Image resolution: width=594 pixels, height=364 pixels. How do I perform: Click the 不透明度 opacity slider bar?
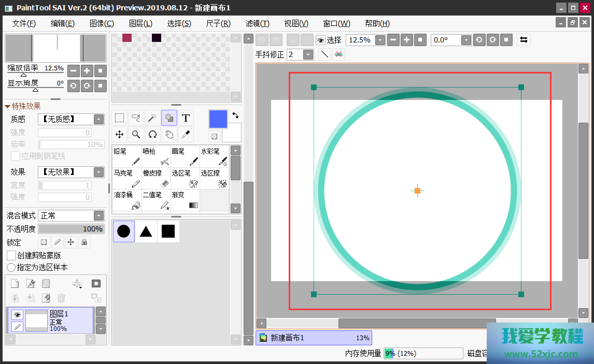[72, 229]
